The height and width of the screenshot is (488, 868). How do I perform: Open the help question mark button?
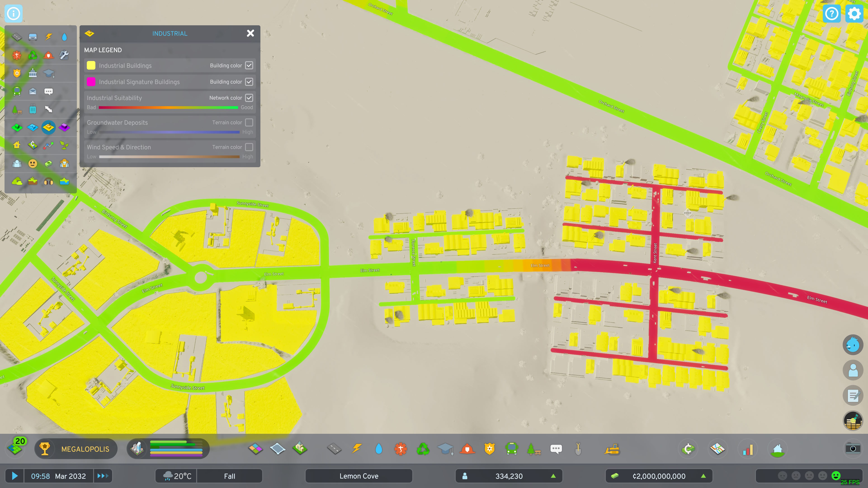[x=832, y=14]
